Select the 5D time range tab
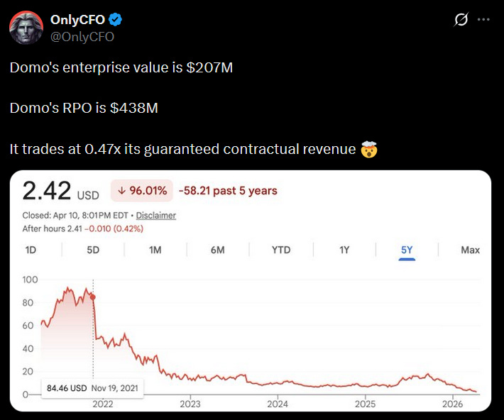504x420 pixels. click(93, 250)
